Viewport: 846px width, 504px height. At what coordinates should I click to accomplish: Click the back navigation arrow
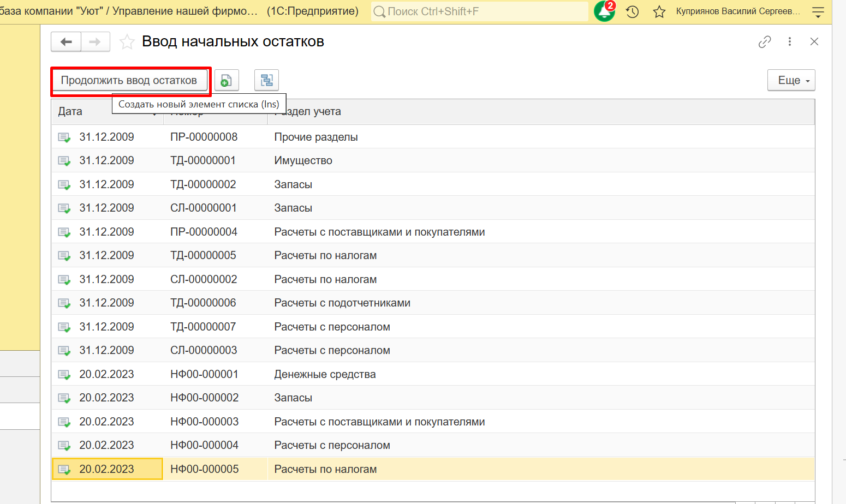(66, 42)
